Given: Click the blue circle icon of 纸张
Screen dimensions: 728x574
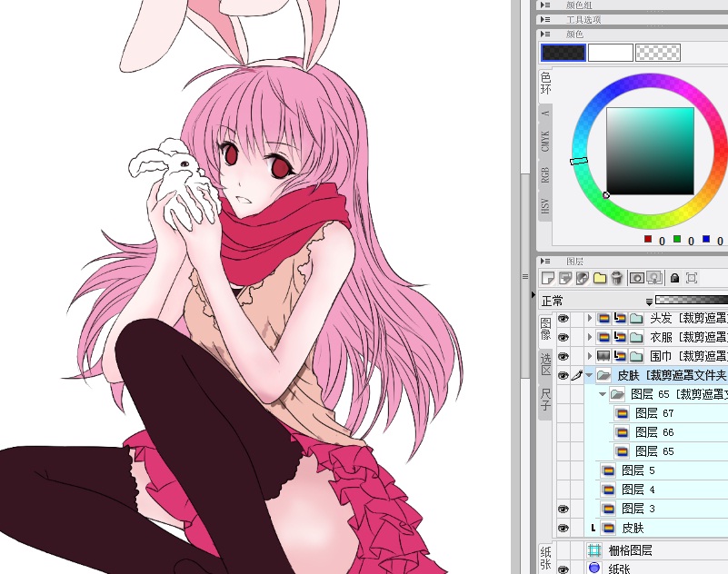Looking at the screenshot, I should coord(594,568).
